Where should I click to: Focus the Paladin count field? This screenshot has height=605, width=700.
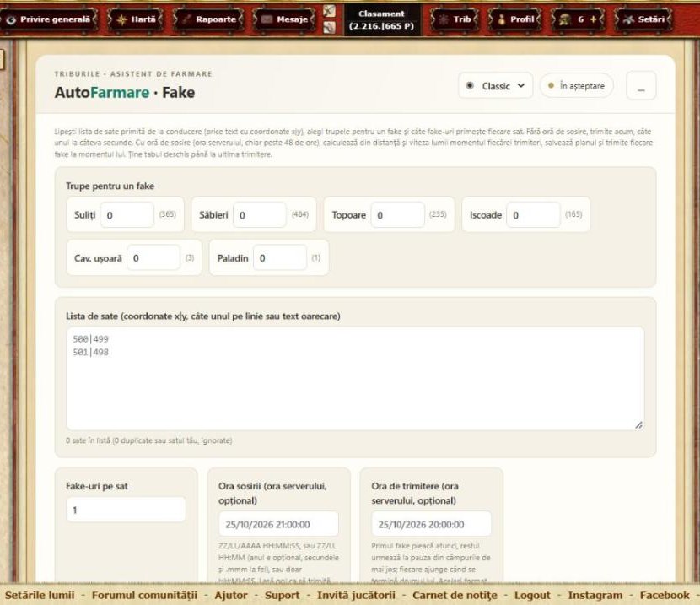(280, 257)
